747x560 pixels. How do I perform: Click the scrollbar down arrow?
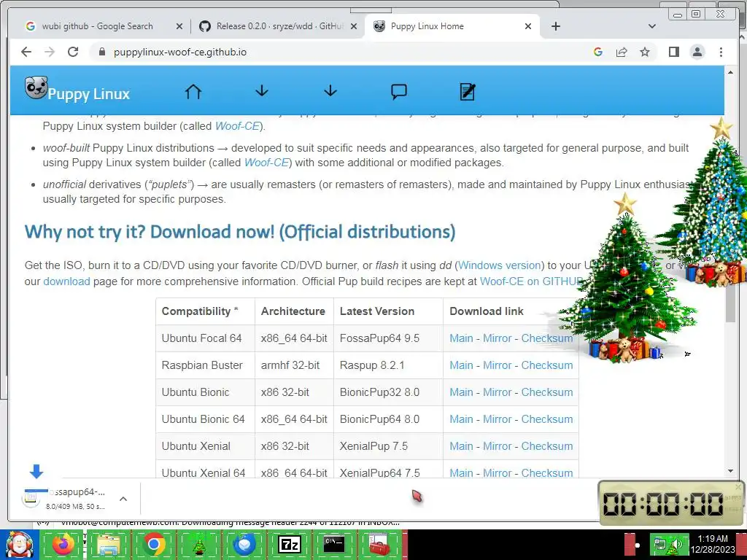pyautogui.click(x=730, y=471)
